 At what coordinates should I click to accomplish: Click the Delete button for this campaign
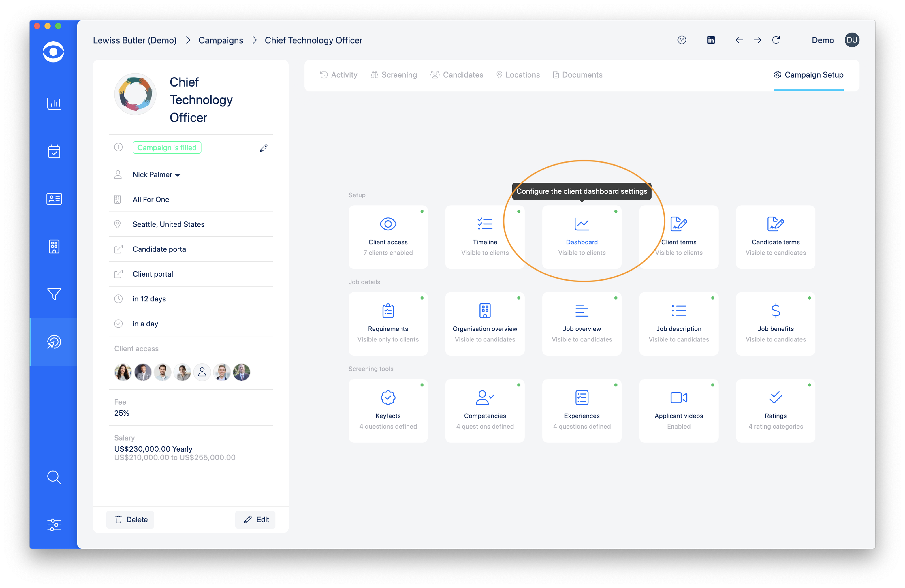click(x=130, y=520)
